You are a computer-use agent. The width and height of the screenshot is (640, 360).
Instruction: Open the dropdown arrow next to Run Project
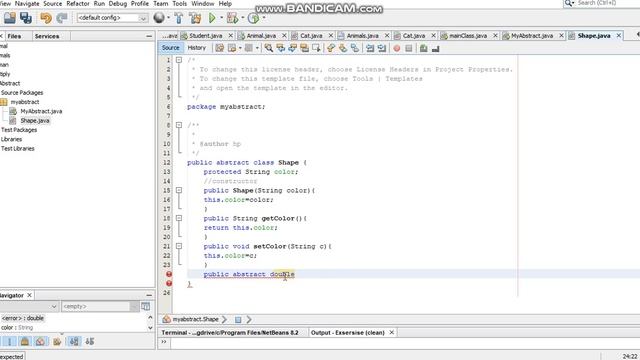[222, 18]
